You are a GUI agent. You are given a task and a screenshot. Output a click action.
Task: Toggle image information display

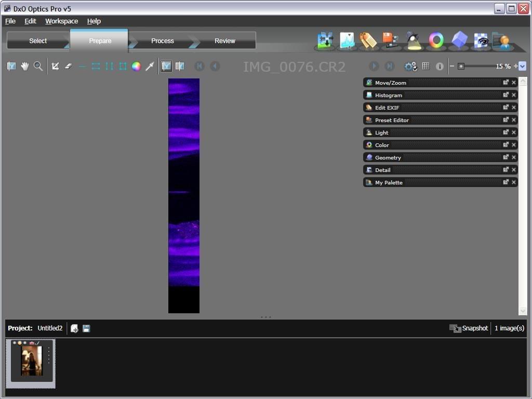coord(440,66)
